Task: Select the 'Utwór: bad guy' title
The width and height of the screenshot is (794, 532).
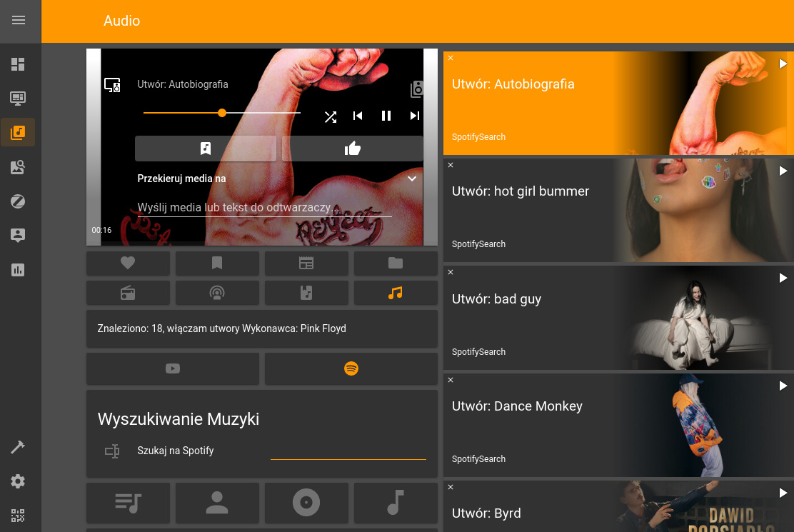Action: coord(497,299)
